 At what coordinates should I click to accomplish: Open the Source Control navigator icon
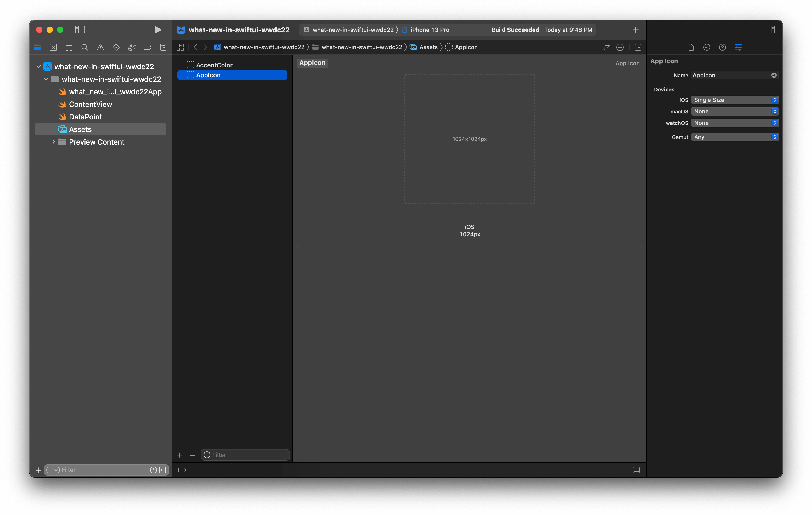click(53, 48)
